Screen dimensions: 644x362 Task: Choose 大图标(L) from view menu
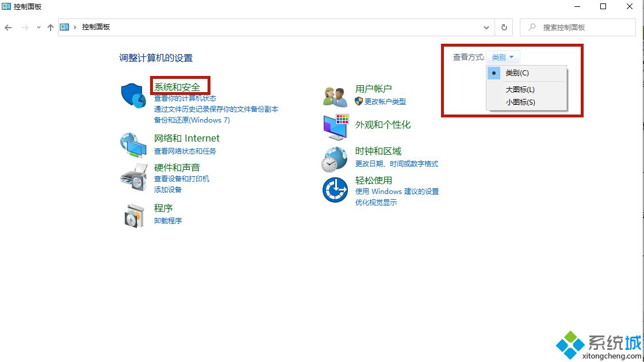tap(520, 90)
